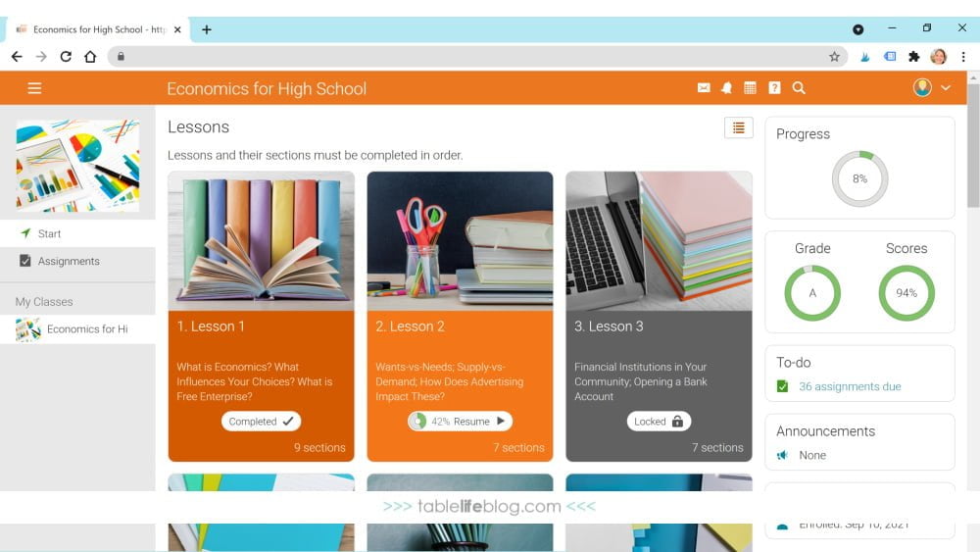Screen dimensions: 980x552
Task: Open the 36 assignments due link
Action: [x=850, y=386]
